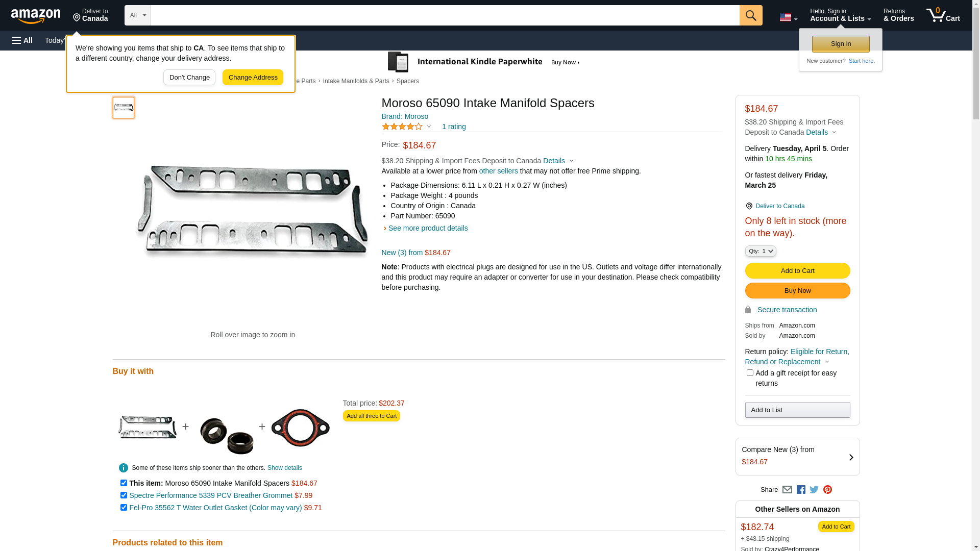The image size is (980, 551).
Task: Click the Amazon logo
Action: pyautogui.click(x=36, y=16)
